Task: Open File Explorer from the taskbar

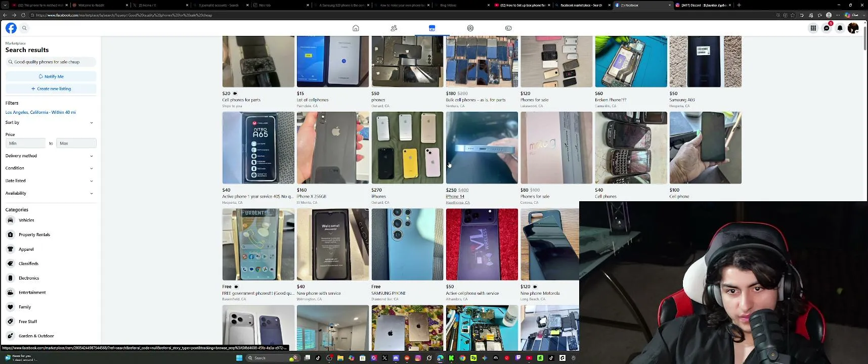Action: point(340,358)
